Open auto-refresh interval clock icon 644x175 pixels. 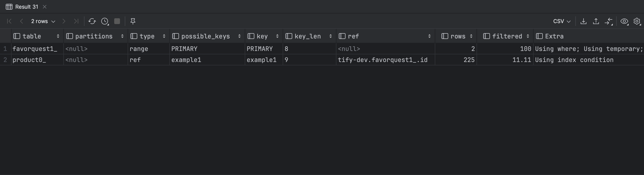pos(105,21)
